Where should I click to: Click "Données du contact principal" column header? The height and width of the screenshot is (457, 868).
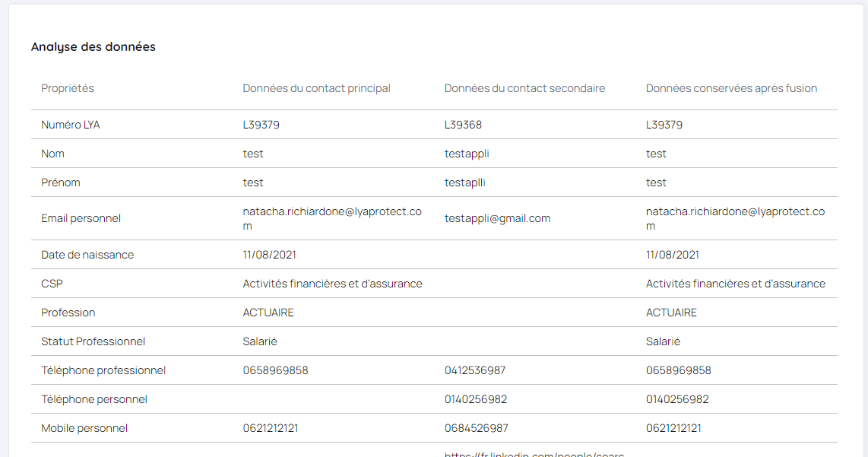tap(316, 88)
